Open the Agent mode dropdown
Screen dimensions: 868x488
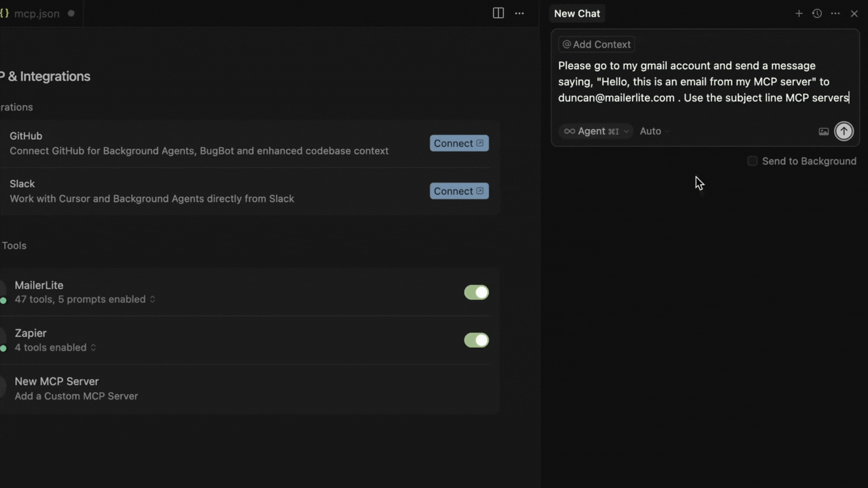pyautogui.click(x=626, y=131)
